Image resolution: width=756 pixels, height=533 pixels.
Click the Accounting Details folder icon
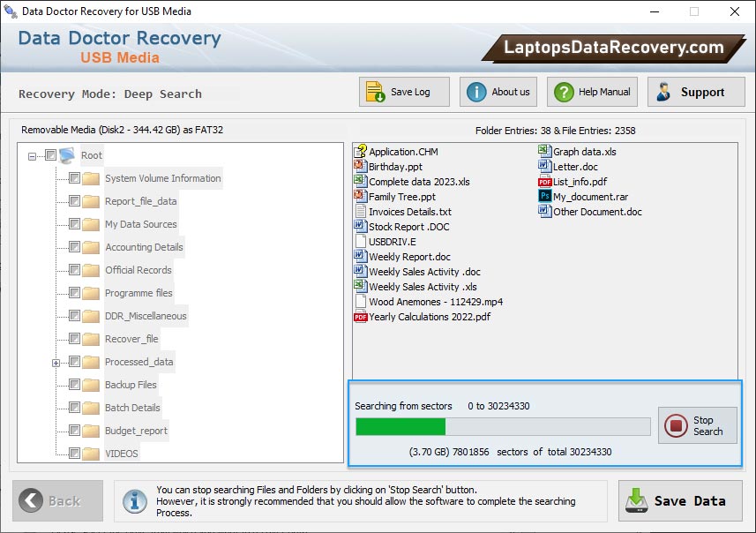click(x=91, y=247)
